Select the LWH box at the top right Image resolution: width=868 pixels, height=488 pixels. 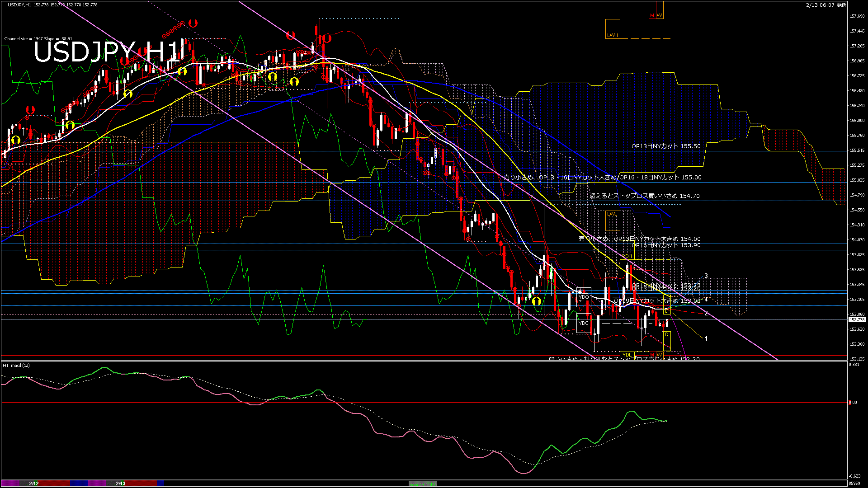(613, 29)
